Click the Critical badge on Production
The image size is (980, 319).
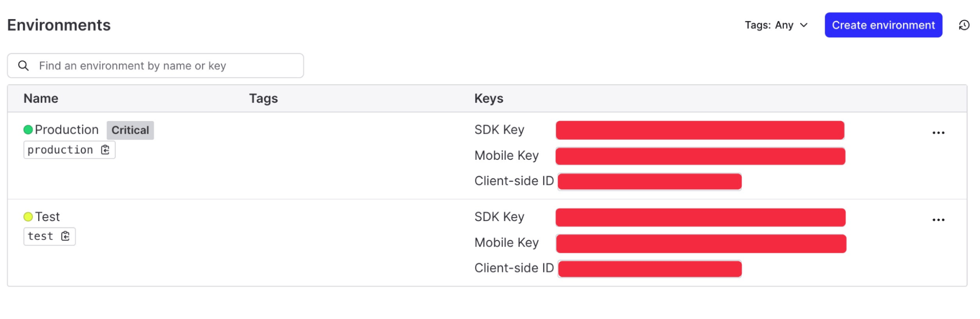pyautogui.click(x=130, y=130)
